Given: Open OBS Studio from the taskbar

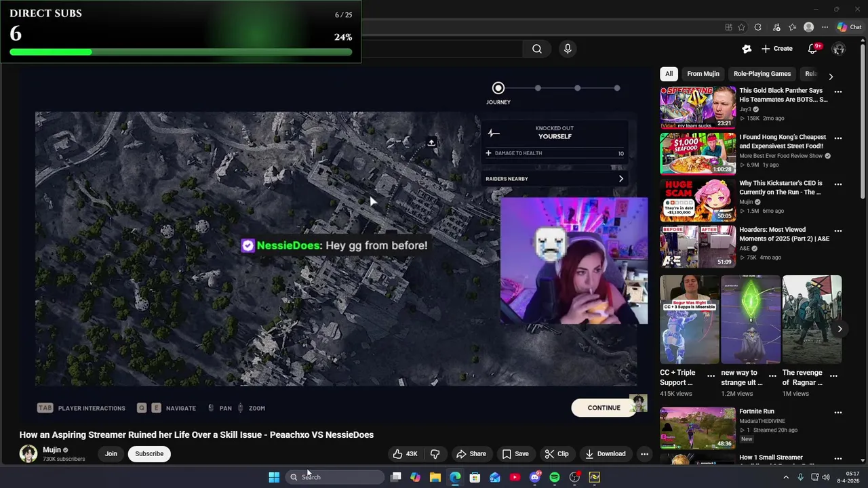Looking at the screenshot, I should (x=574, y=477).
